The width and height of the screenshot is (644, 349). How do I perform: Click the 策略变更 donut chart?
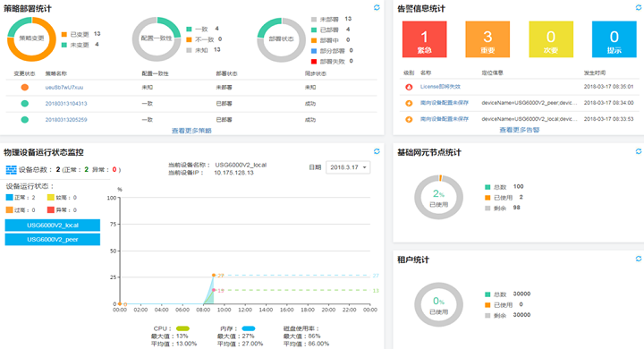pos(31,39)
